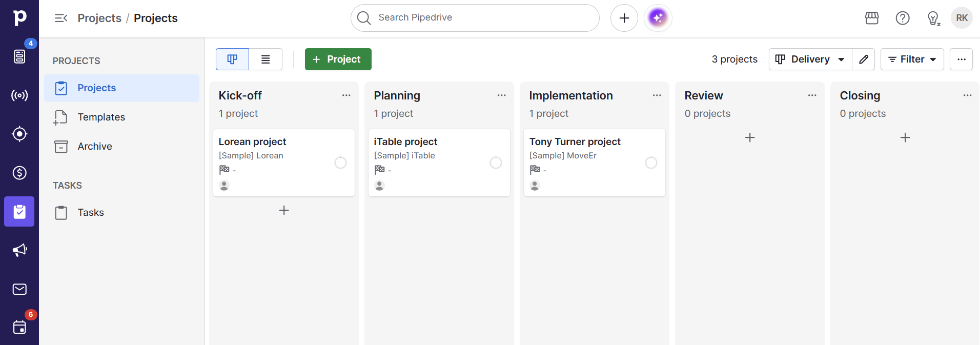Open the Deals dollar sidebar icon
Image resolution: width=980 pixels, height=345 pixels.
click(19, 173)
